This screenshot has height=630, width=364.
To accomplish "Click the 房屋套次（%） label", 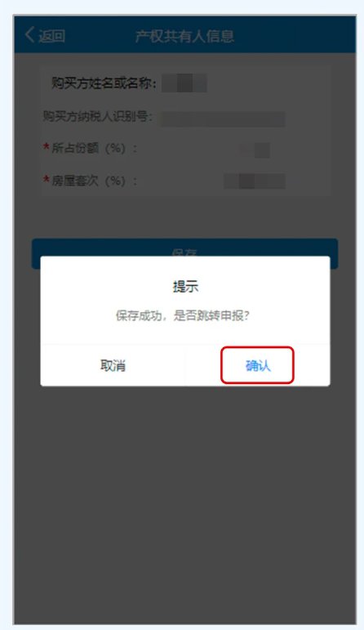I will coord(95,181).
